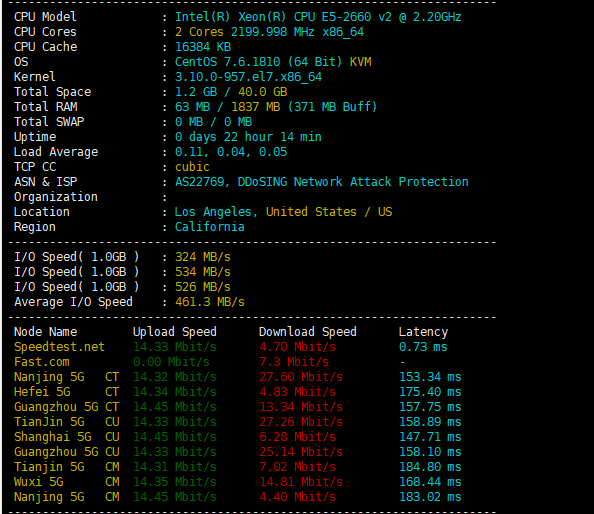This screenshot has width=594, height=514.
Task: Select the Speedtest.net node name
Action: tap(59, 347)
